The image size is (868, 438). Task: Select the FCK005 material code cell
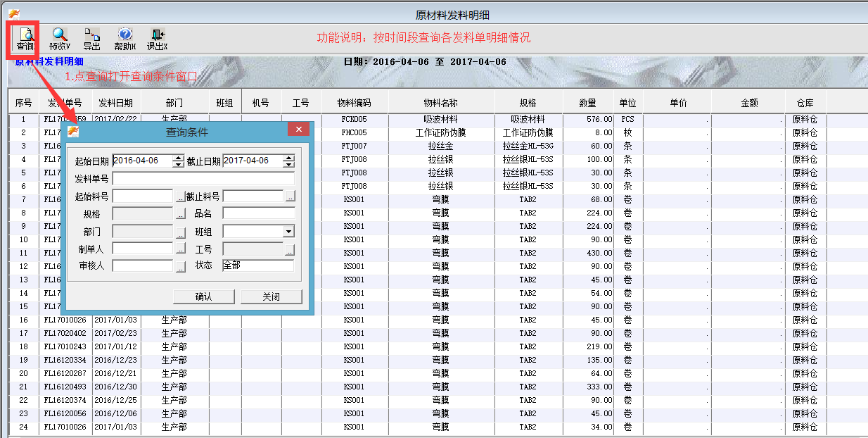[x=355, y=119]
